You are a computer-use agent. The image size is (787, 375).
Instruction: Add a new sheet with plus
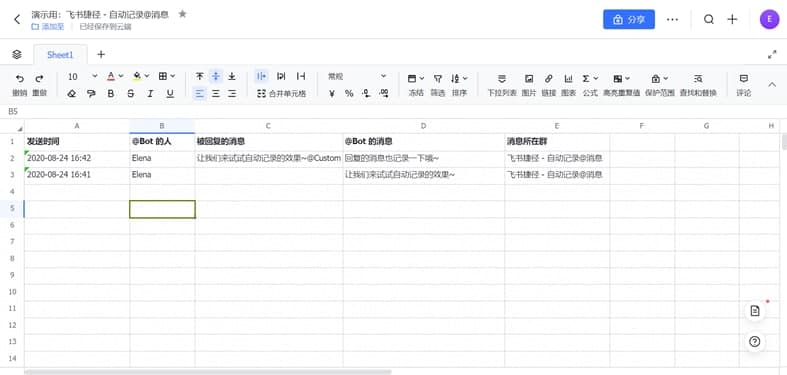pyautogui.click(x=101, y=54)
